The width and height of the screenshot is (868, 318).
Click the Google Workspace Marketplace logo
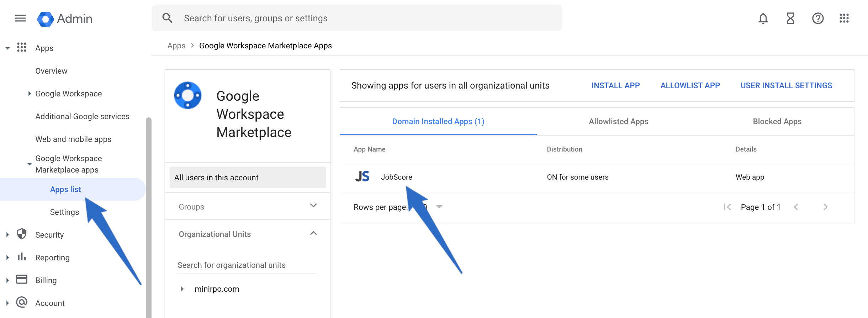coord(188,95)
